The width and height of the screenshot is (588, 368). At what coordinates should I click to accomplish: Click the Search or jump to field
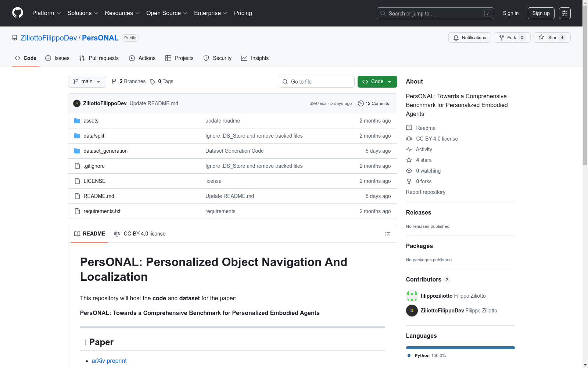pos(435,13)
